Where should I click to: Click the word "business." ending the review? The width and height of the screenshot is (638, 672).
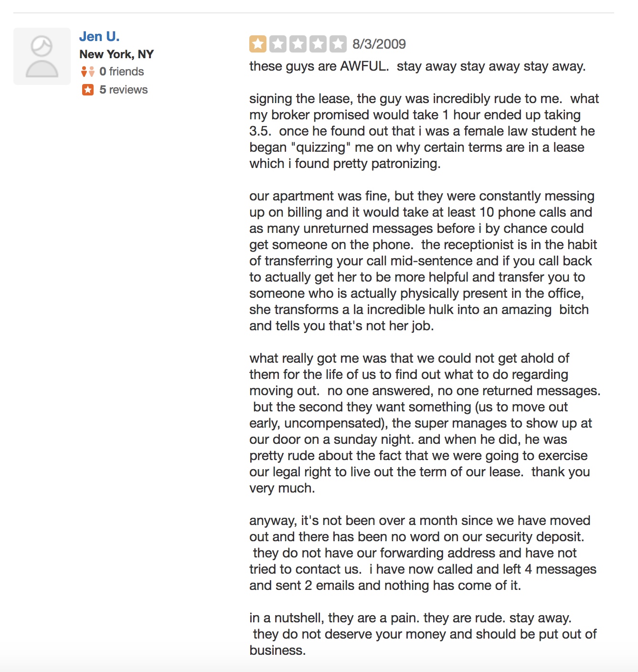pyautogui.click(x=277, y=651)
